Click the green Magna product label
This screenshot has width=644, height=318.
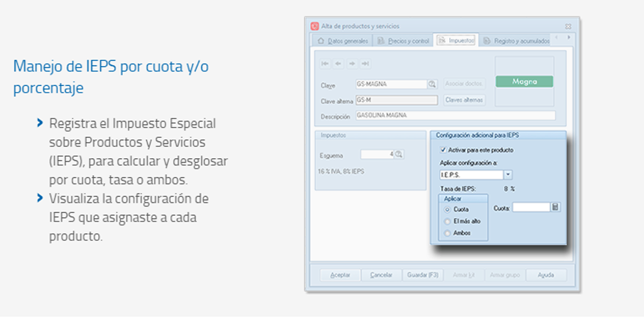point(524,82)
